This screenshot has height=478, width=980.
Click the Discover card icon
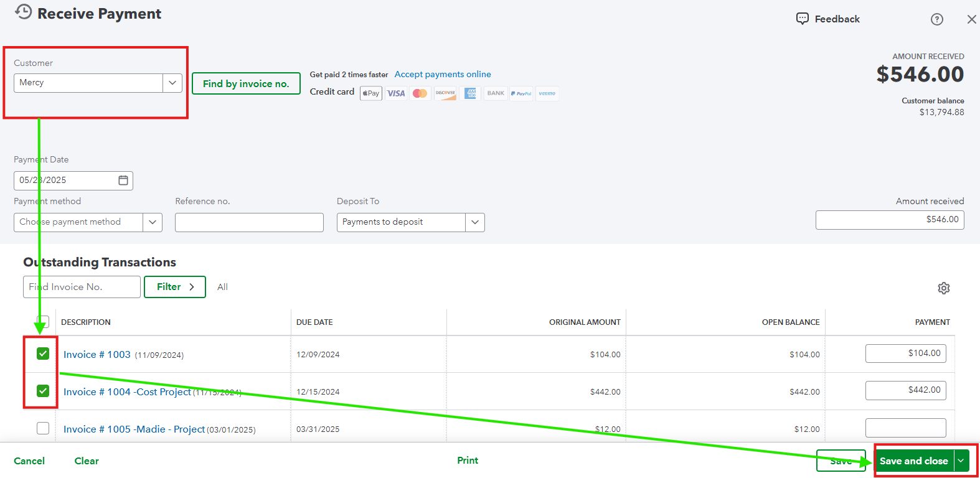445,93
